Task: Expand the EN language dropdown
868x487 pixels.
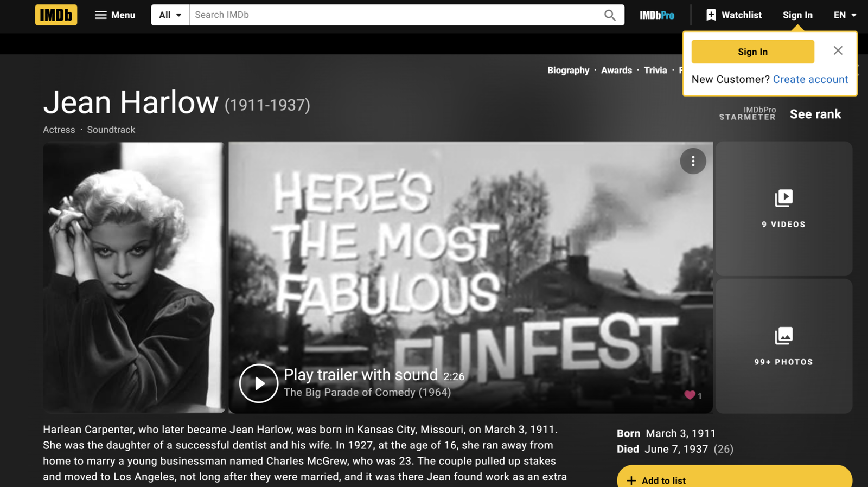Action: click(845, 15)
